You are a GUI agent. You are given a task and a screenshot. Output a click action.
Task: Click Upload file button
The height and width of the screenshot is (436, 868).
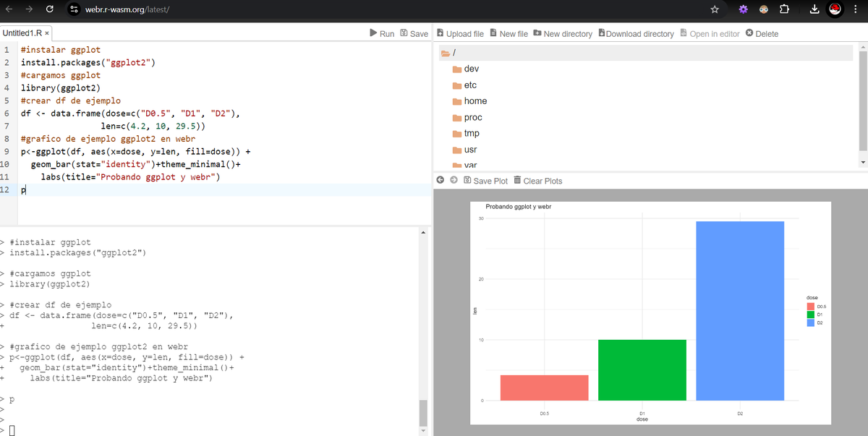click(460, 33)
